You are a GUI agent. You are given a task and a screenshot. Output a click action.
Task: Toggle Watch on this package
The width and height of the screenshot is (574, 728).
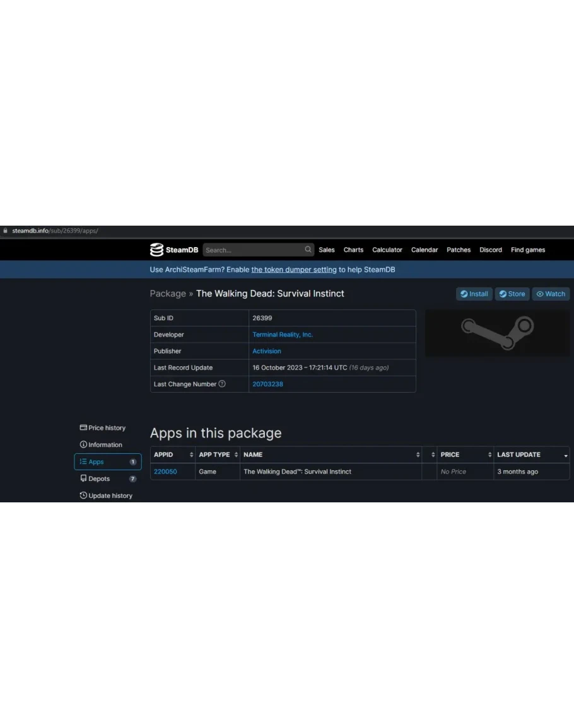click(551, 294)
